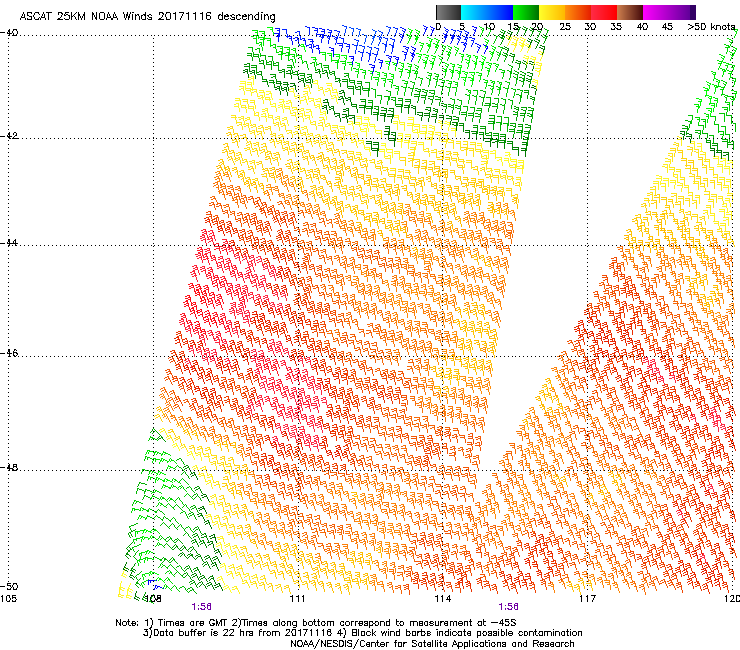The image size is (740, 650).
Task: Click the cyan-blue 5-15 knots legend swatch
Action: (487, 12)
